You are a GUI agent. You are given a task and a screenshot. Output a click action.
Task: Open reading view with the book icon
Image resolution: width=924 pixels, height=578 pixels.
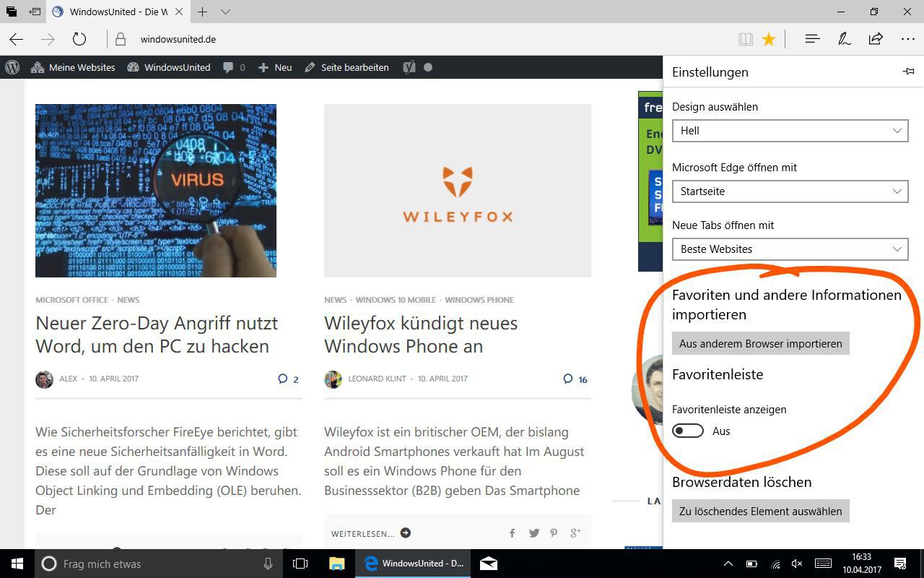click(746, 39)
